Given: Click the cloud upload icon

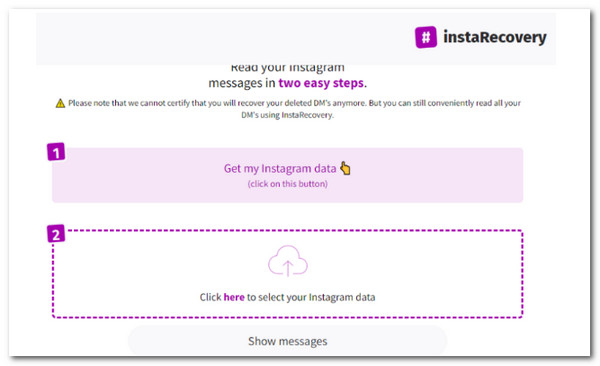Looking at the screenshot, I should (288, 261).
